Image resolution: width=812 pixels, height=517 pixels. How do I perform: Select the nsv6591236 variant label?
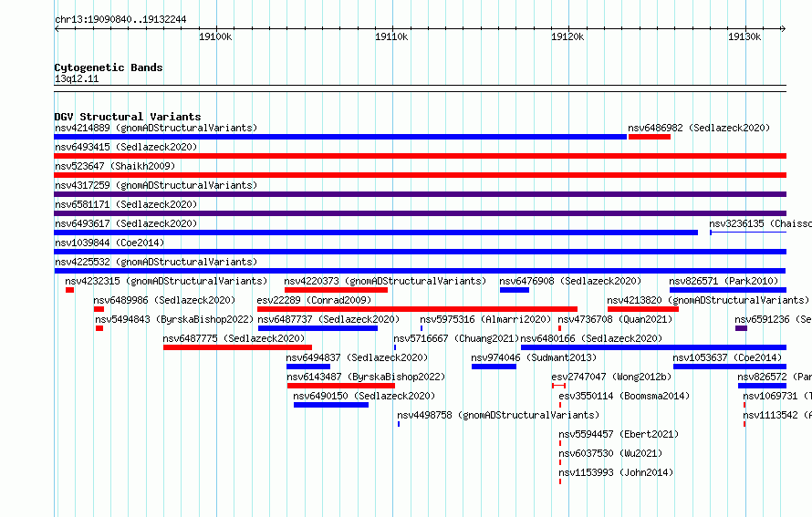click(773, 319)
